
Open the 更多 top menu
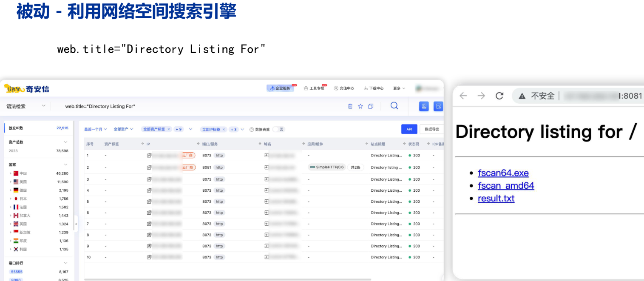click(399, 88)
